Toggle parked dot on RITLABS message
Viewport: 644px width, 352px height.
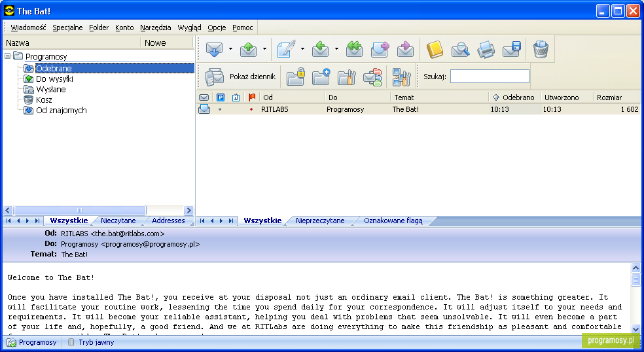220,109
